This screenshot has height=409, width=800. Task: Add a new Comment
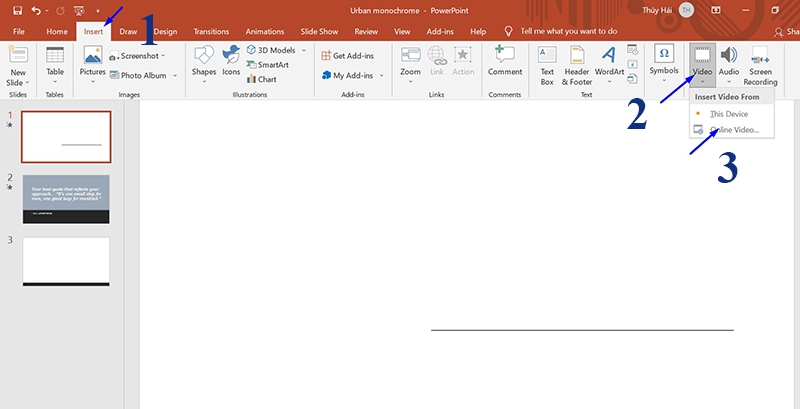(x=505, y=61)
